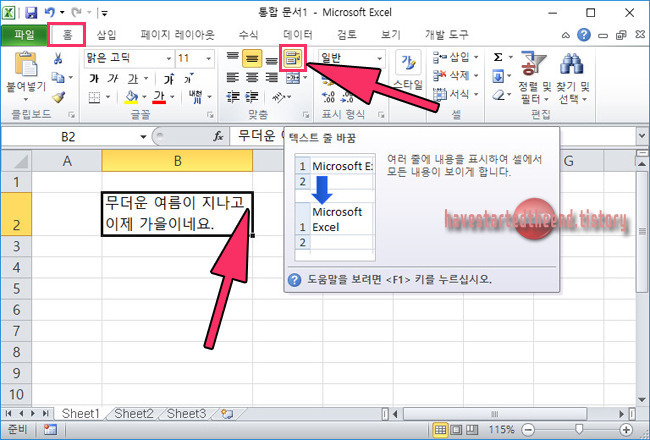Viewport: 650px width, 440px height.
Task: Click the AutoSum sigma icon
Action: pos(498,57)
